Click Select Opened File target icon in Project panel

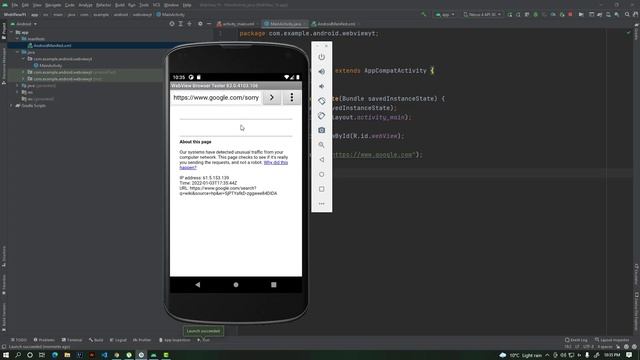pos(172,24)
